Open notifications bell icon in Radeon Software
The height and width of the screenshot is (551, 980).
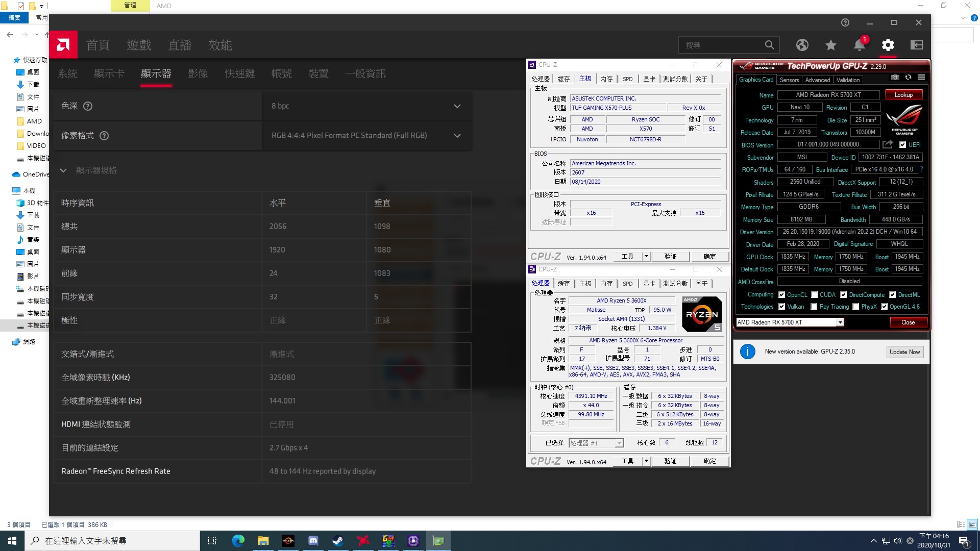coord(860,45)
